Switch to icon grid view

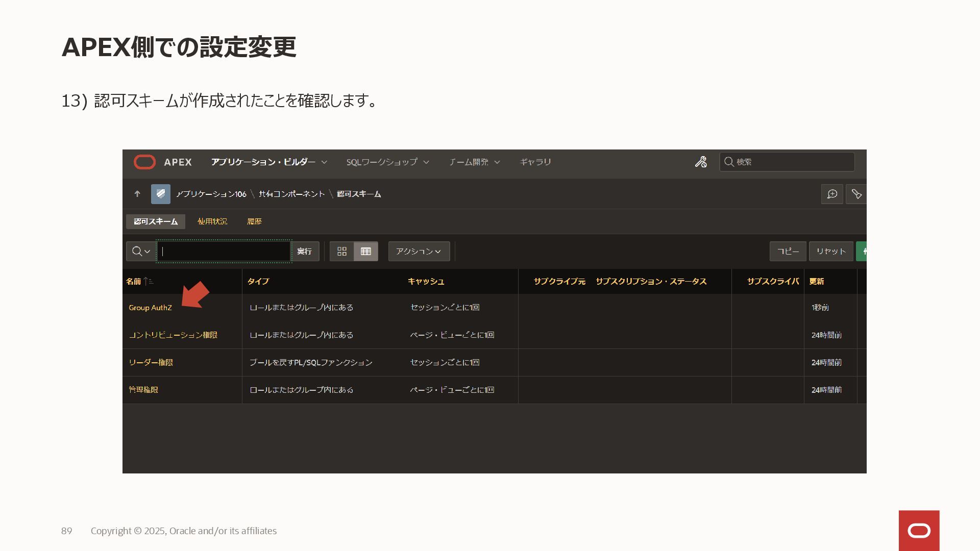(x=342, y=251)
